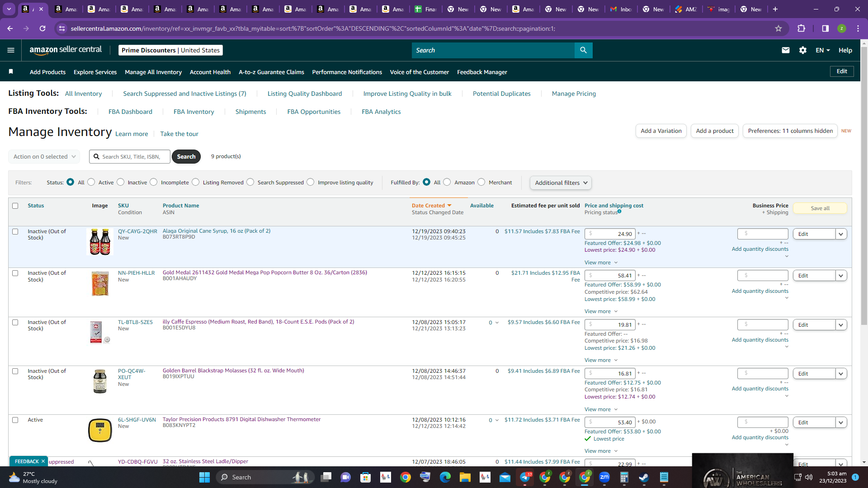The image size is (868, 488).
Task: Choose the Active status radio filter
Action: pos(91,182)
